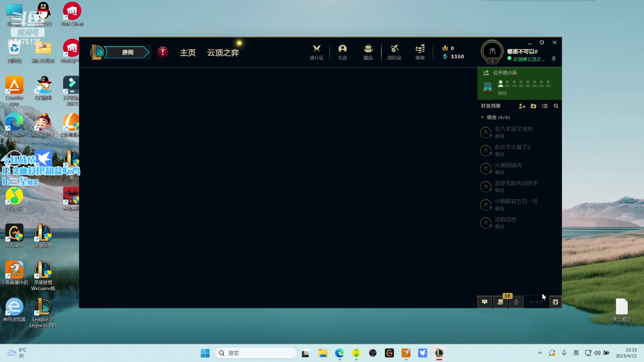
Task: Open the 死亡笔记 file on the desktop
Action: pyautogui.click(x=622, y=310)
